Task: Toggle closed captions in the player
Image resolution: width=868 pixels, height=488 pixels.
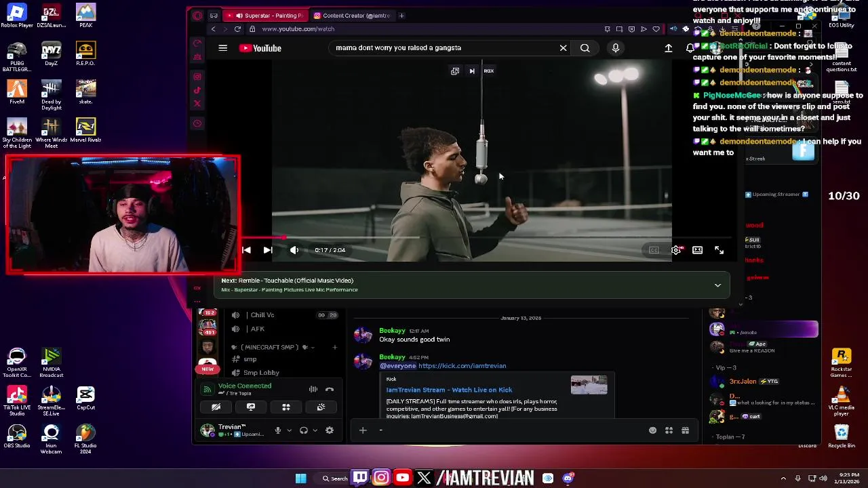Action: tap(654, 250)
